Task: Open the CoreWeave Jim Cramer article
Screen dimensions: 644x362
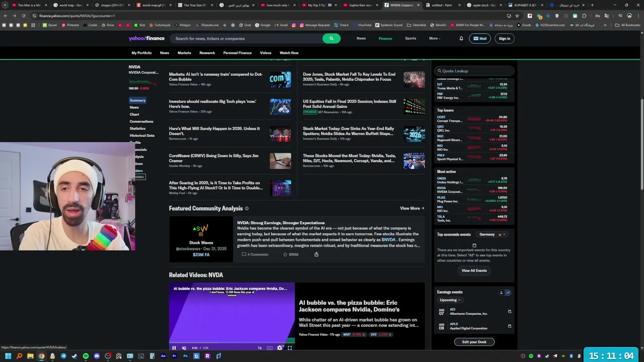Action: pos(214,158)
